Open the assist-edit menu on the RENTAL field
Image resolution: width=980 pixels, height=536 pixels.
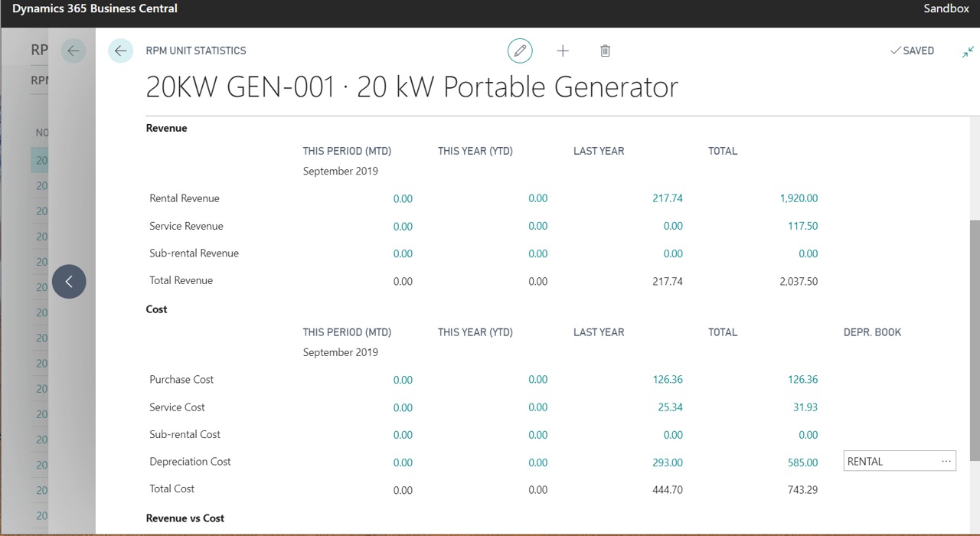coord(946,460)
